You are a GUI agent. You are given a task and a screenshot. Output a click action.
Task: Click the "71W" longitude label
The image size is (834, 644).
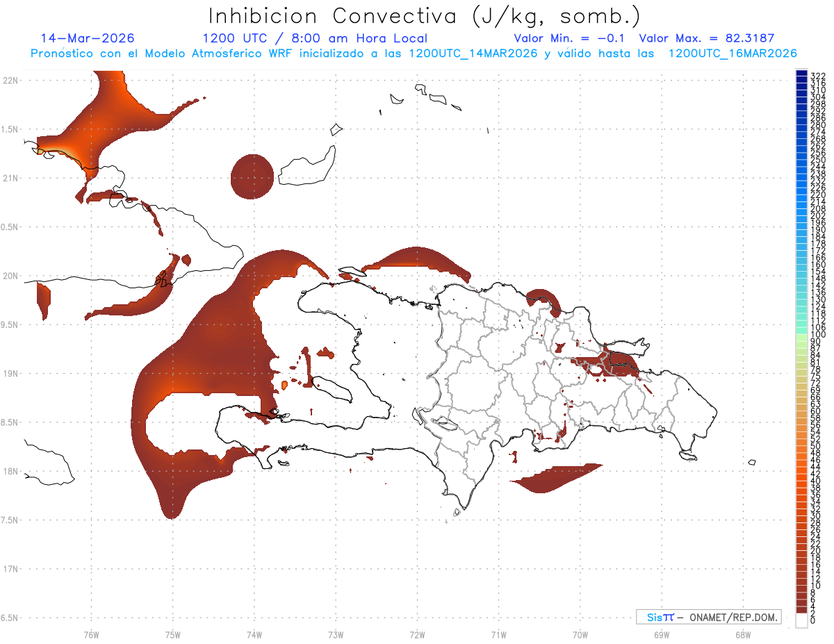tap(498, 634)
